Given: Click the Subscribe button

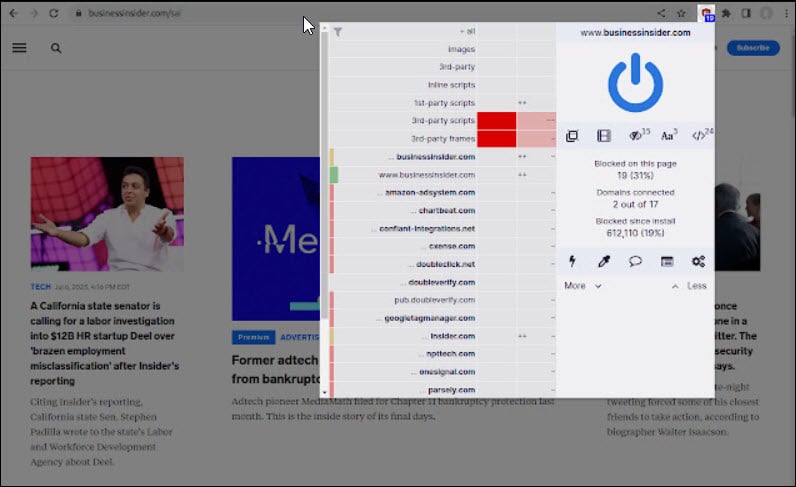Looking at the screenshot, I should [753, 48].
